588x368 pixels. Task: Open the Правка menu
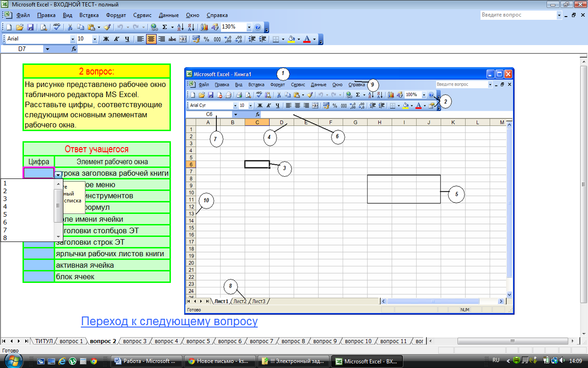point(46,15)
